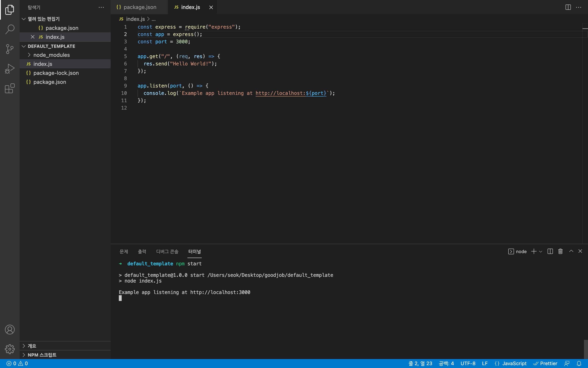Click line number 10 in the gutter
The height and width of the screenshot is (368, 588).
pos(124,93)
